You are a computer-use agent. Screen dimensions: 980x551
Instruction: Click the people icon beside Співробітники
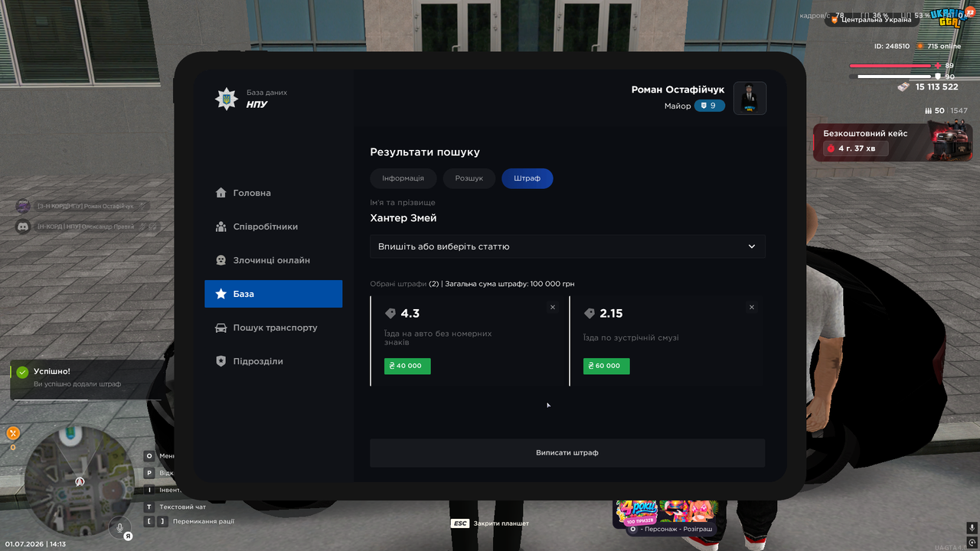click(221, 227)
